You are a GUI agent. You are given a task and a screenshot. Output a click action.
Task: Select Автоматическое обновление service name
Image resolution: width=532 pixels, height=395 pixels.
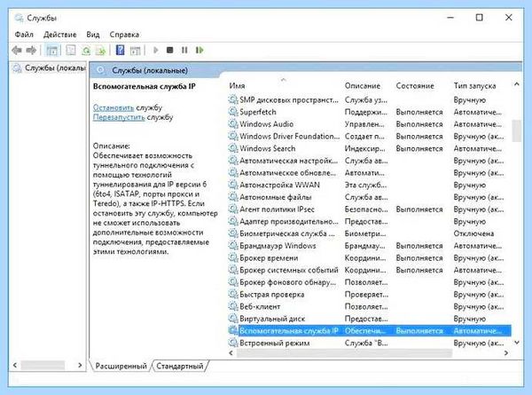click(287, 173)
